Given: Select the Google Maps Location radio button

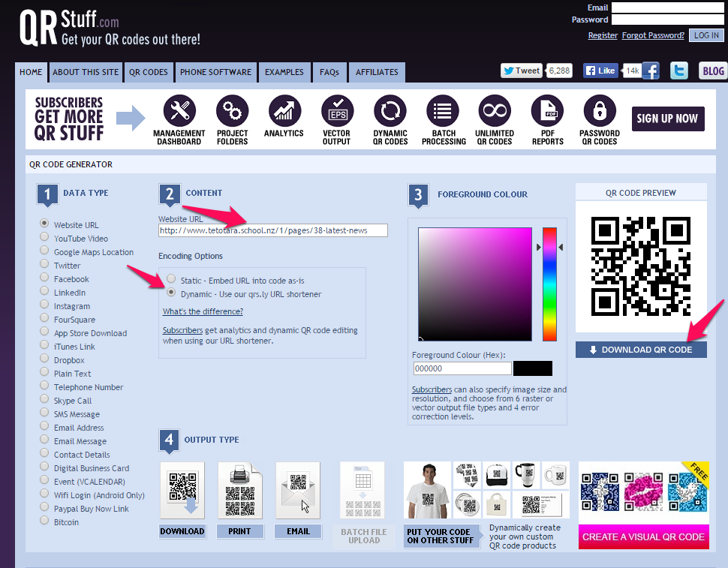Looking at the screenshot, I should 44,250.
